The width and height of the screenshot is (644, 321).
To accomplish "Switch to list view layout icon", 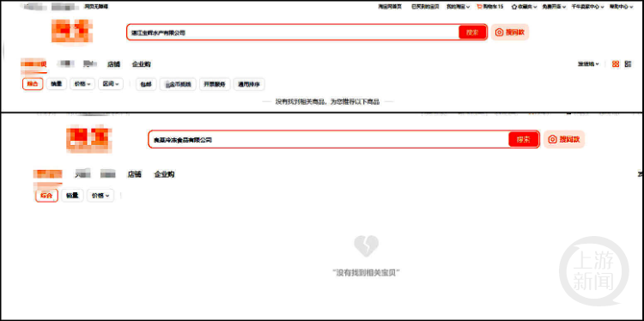I will click(628, 64).
